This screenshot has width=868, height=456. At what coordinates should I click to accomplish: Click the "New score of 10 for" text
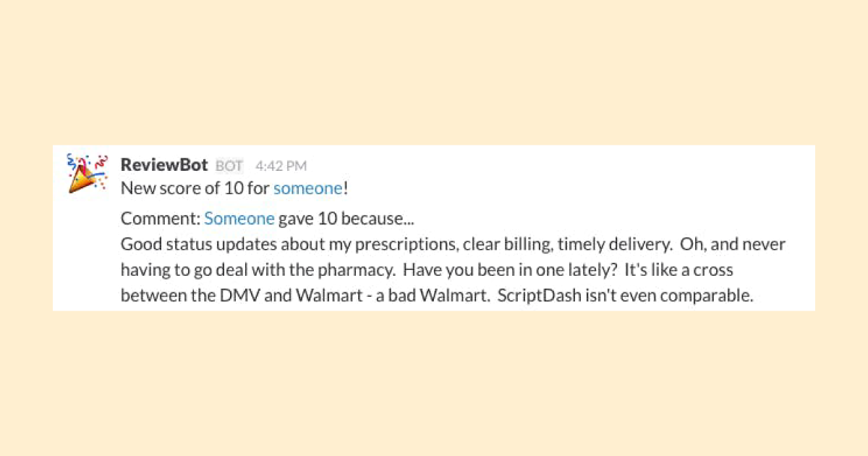point(195,188)
